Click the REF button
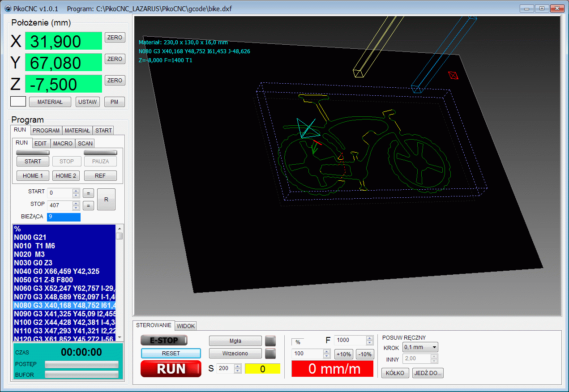Viewport: 569px width, 392px height. [x=100, y=176]
